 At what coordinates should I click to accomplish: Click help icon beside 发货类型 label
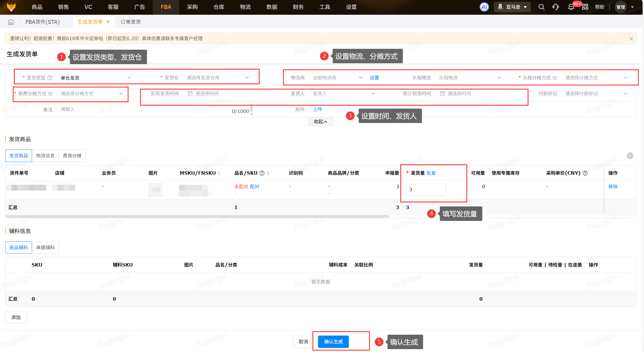pos(50,78)
